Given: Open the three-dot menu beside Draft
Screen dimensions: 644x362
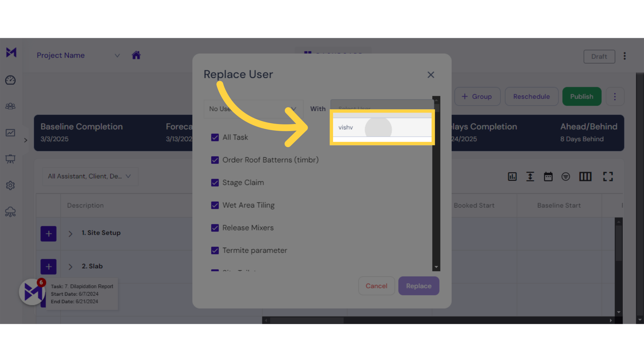Looking at the screenshot, I should tap(625, 56).
